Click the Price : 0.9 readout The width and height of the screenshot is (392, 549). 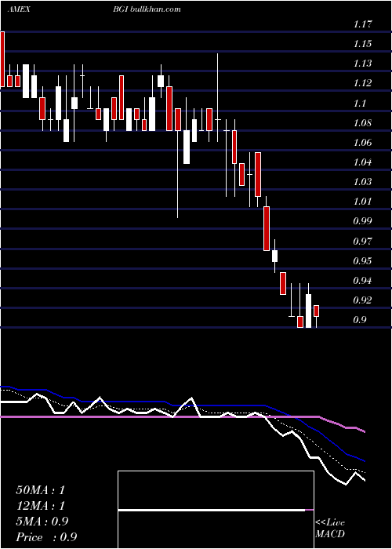tap(46, 537)
